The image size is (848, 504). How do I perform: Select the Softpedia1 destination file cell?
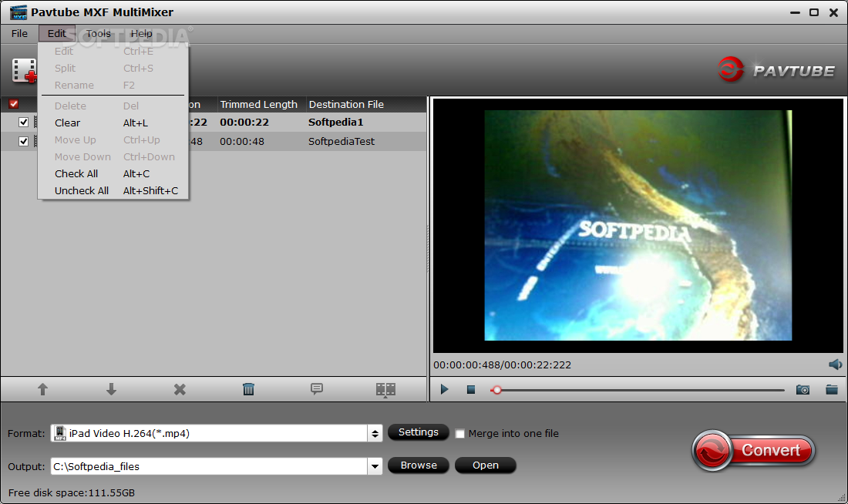(x=336, y=123)
